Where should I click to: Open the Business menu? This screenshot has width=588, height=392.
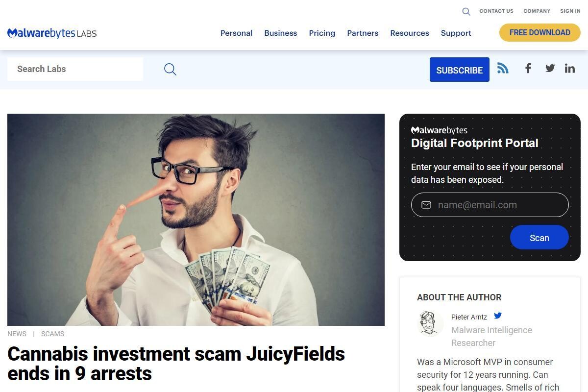coord(280,33)
